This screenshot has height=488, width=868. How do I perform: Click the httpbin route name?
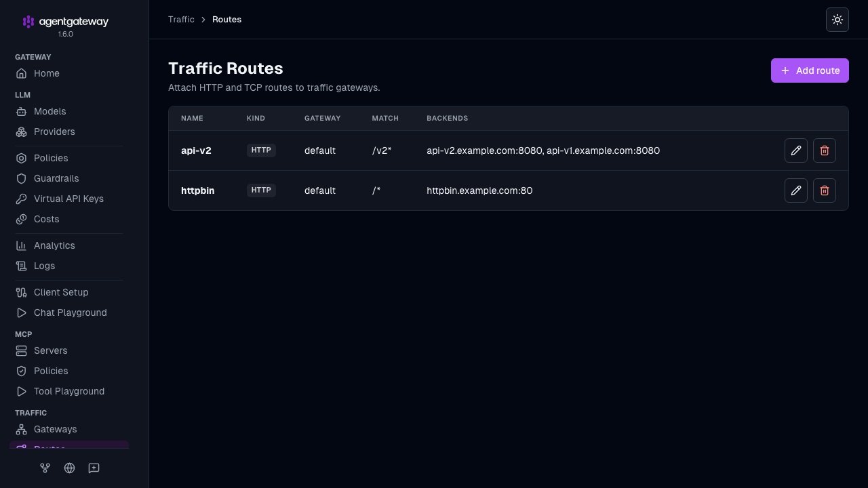point(197,190)
